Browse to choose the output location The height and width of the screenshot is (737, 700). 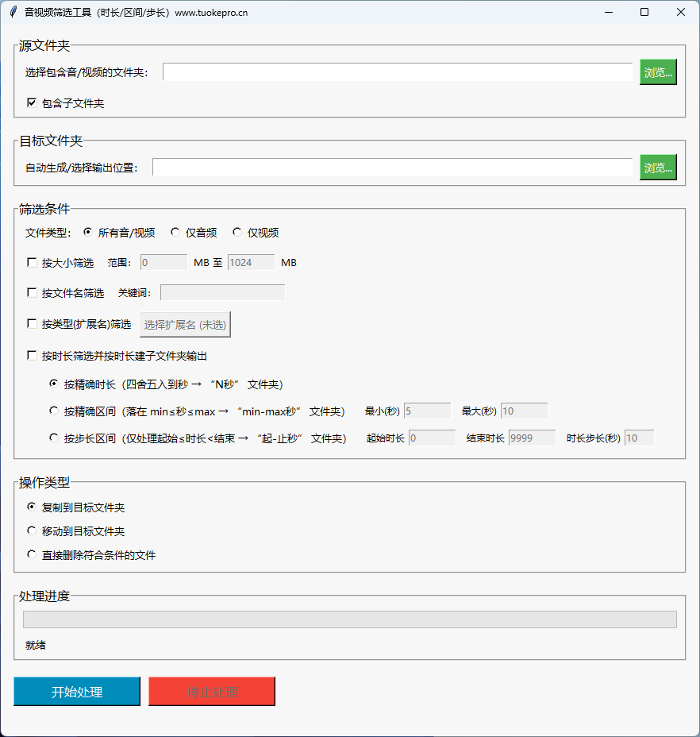(658, 167)
